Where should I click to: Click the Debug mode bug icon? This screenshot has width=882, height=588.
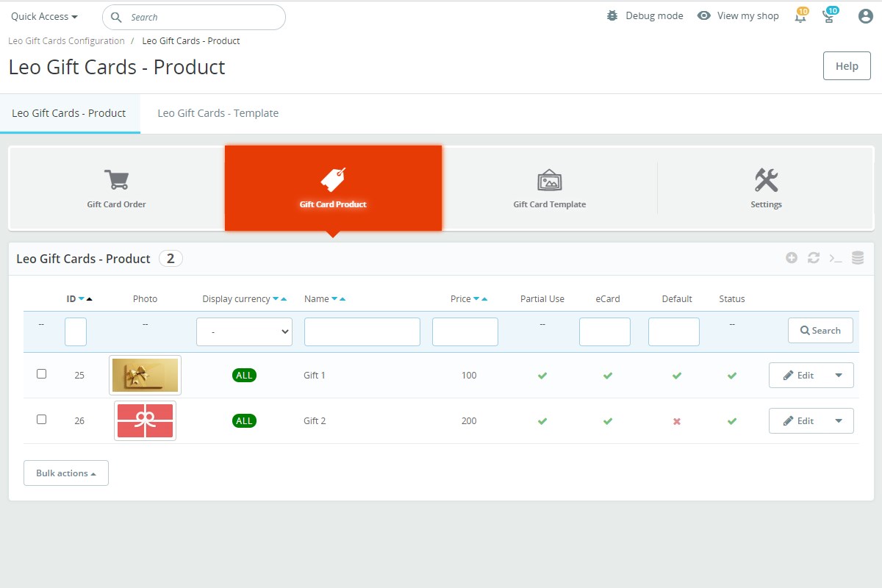(x=612, y=15)
